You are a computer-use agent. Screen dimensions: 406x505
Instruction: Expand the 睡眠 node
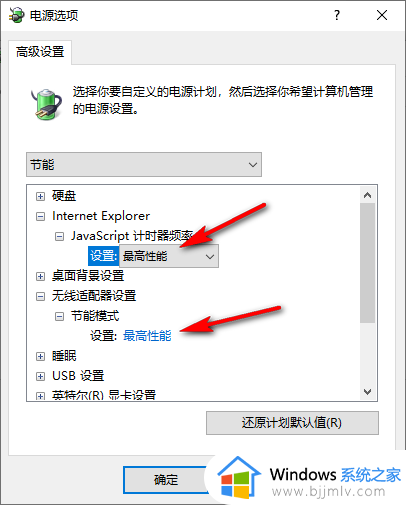click(x=40, y=356)
